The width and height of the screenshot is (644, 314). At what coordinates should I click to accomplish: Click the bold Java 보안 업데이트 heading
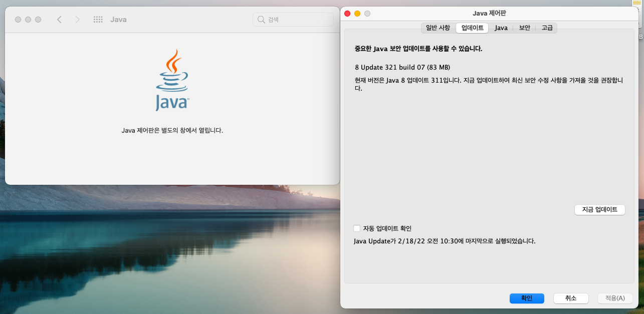coord(418,49)
